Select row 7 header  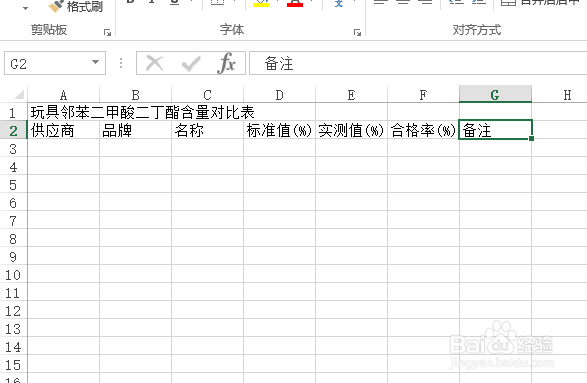point(13,220)
